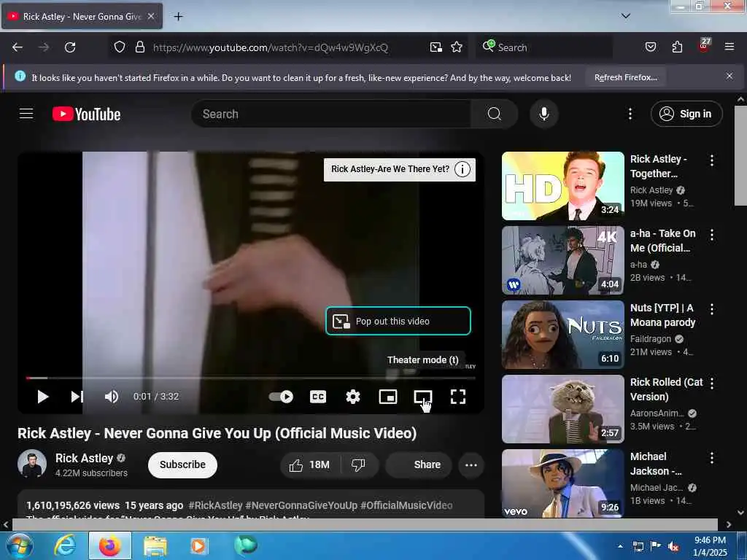Reload the current page
Image resolution: width=747 pixels, height=560 pixels.
pyautogui.click(x=70, y=47)
